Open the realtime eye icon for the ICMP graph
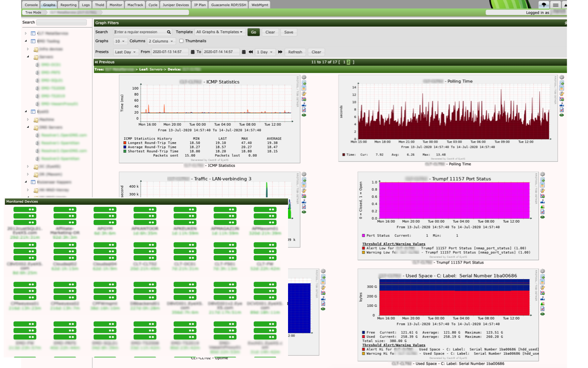The width and height of the screenshot is (588, 368). (x=304, y=115)
